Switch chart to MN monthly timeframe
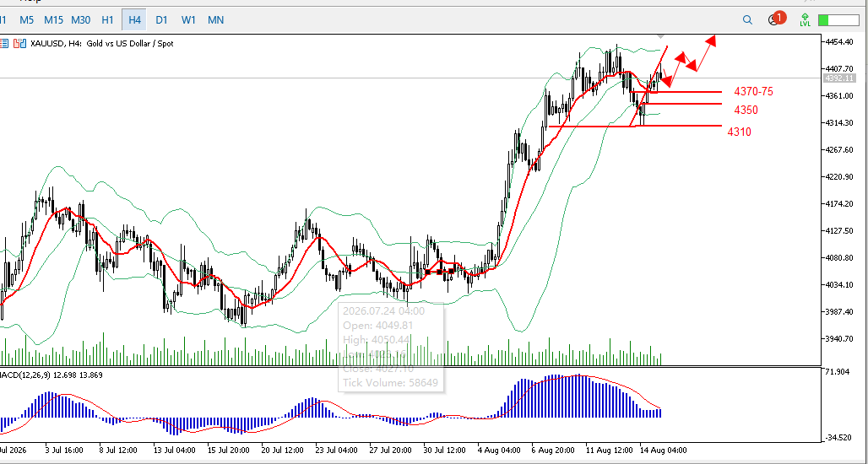The width and height of the screenshot is (868, 464). pos(216,20)
